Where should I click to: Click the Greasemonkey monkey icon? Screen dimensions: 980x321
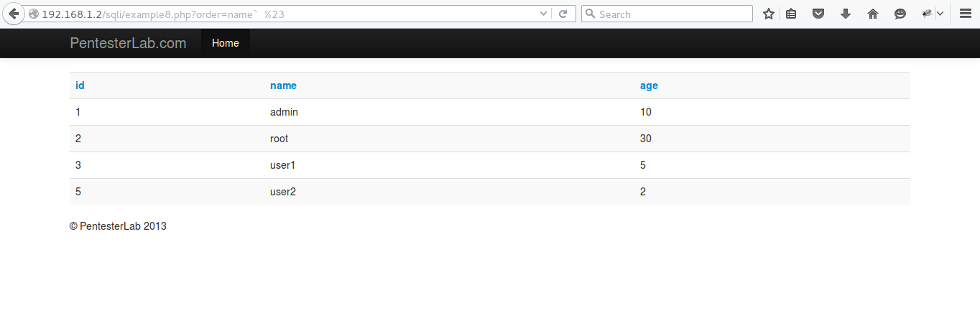pyautogui.click(x=927, y=14)
